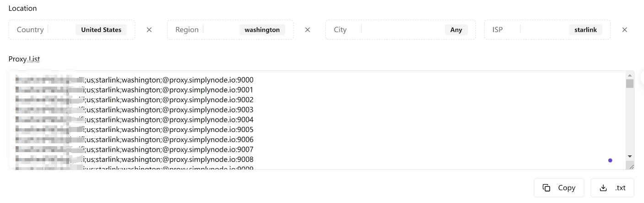
Task: Click the purple dot in the proxy list box
Action: 610,160
